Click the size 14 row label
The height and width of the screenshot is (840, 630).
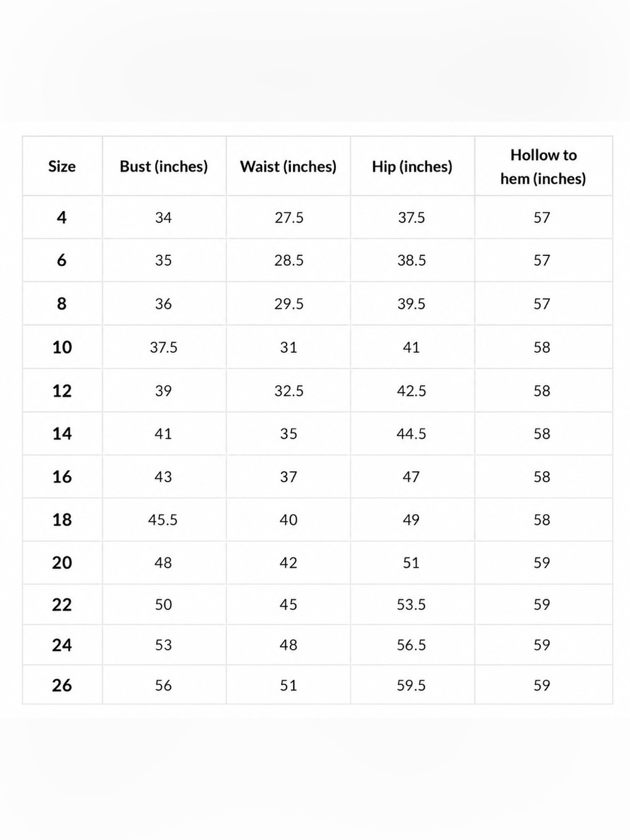pyautogui.click(x=62, y=434)
